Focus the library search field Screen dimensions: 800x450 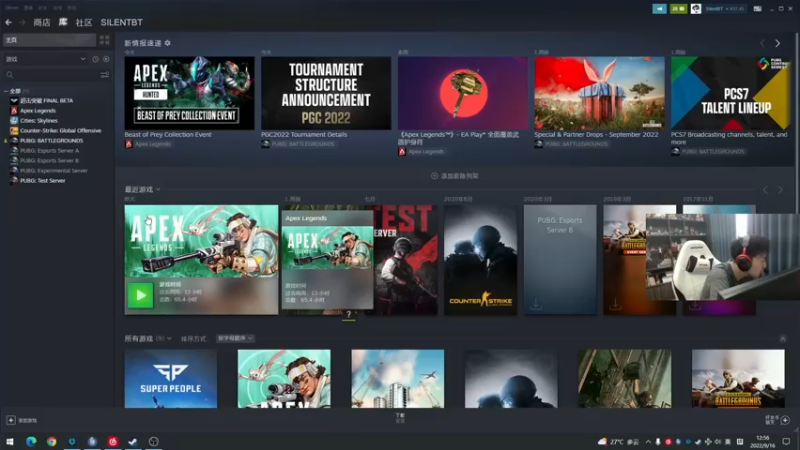click(51, 75)
